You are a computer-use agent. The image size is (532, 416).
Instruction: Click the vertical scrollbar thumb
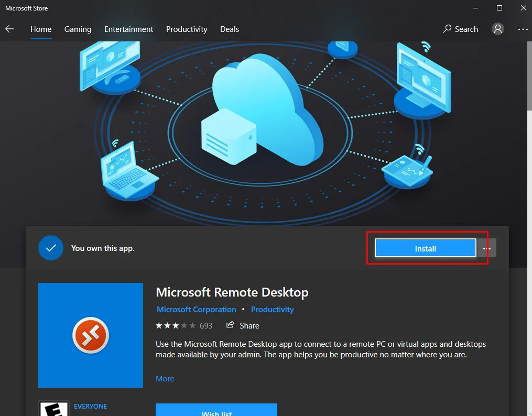point(529,76)
